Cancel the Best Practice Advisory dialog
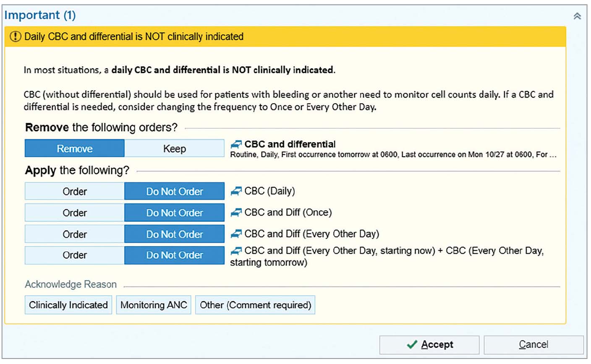The width and height of the screenshot is (591, 364). (533, 344)
